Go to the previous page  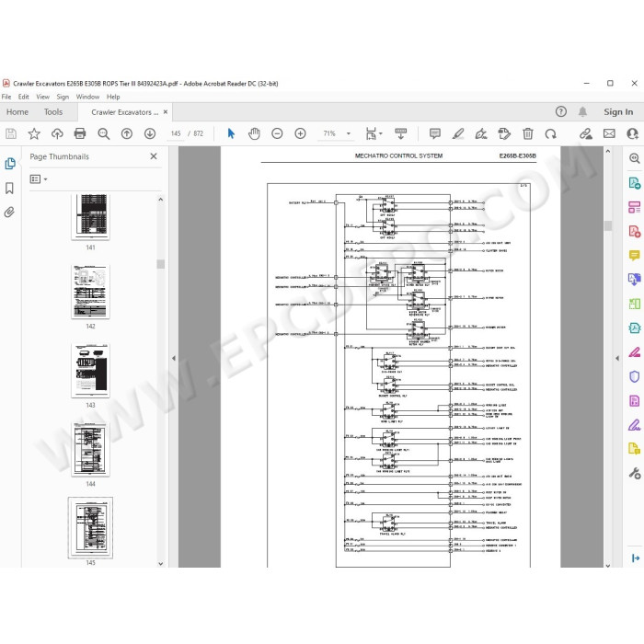coord(127,133)
